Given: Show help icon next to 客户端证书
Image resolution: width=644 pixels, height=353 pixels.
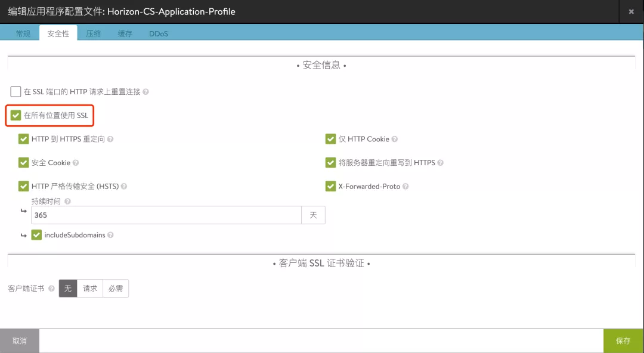Looking at the screenshot, I should 51,289.
